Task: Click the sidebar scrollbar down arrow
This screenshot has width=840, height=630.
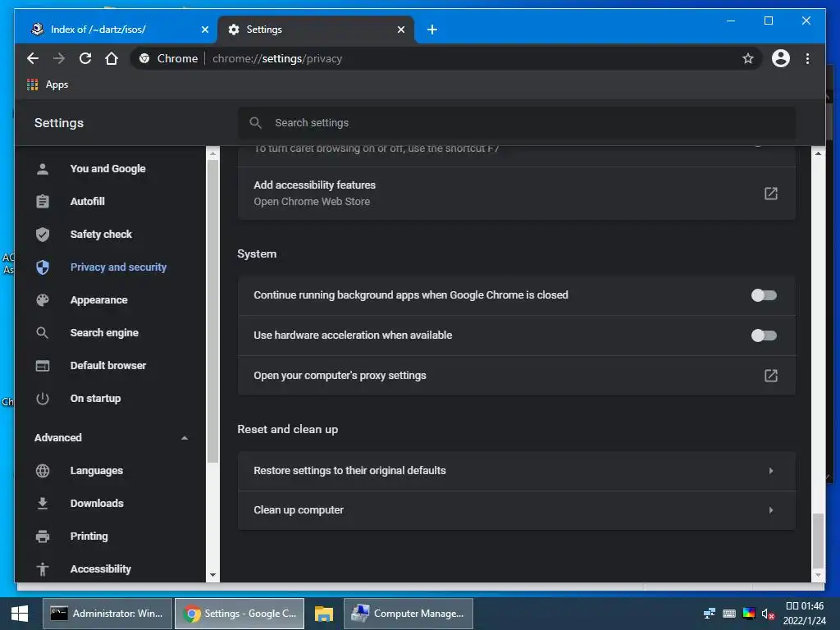Action: 212,575
